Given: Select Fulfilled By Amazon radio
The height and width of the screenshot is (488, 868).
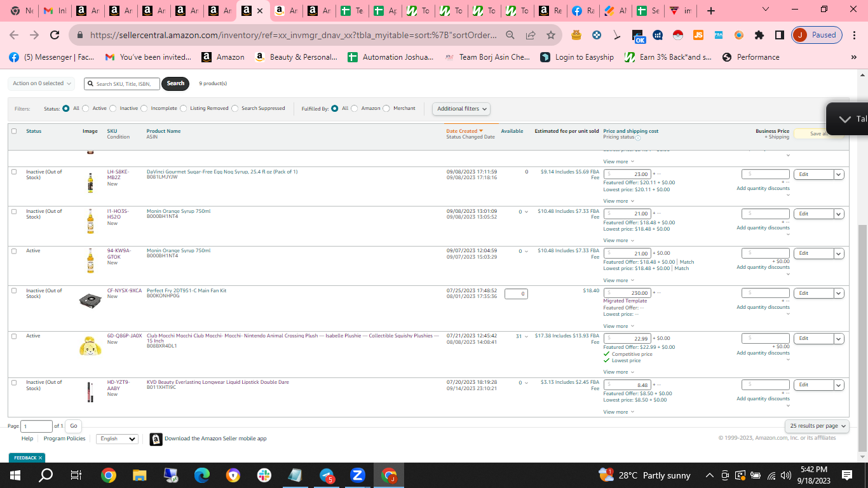Looking at the screenshot, I should click(355, 109).
